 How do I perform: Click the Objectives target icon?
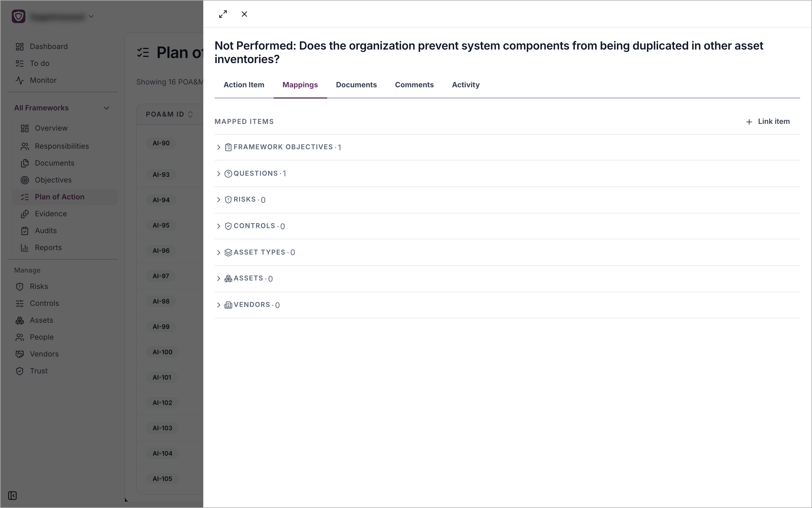[24, 180]
